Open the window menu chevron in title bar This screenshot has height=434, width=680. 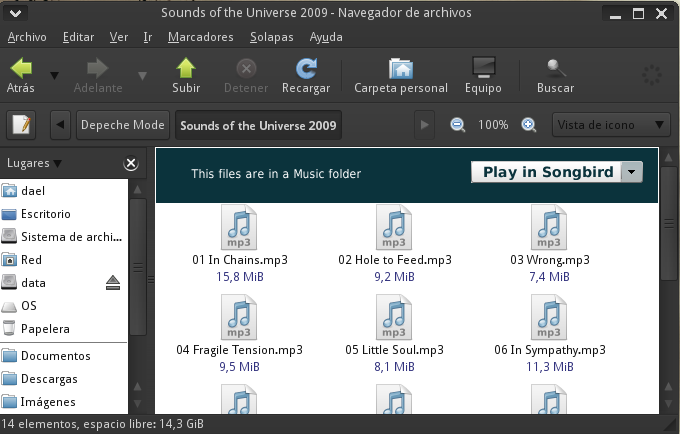pyautogui.click(x=16, y=13)
